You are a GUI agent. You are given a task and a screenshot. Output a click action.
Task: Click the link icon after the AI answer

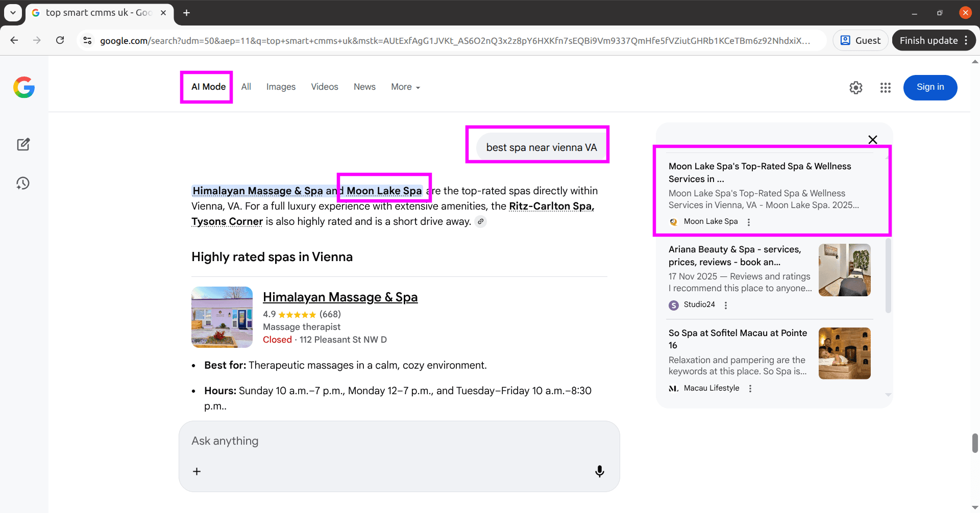click(x=481, y=221)
